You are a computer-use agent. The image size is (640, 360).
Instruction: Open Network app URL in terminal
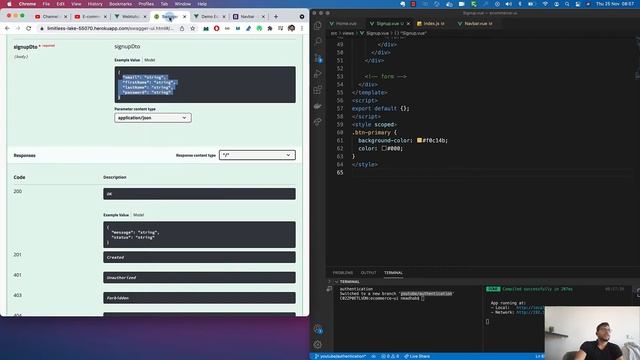[x=530, y=312]
